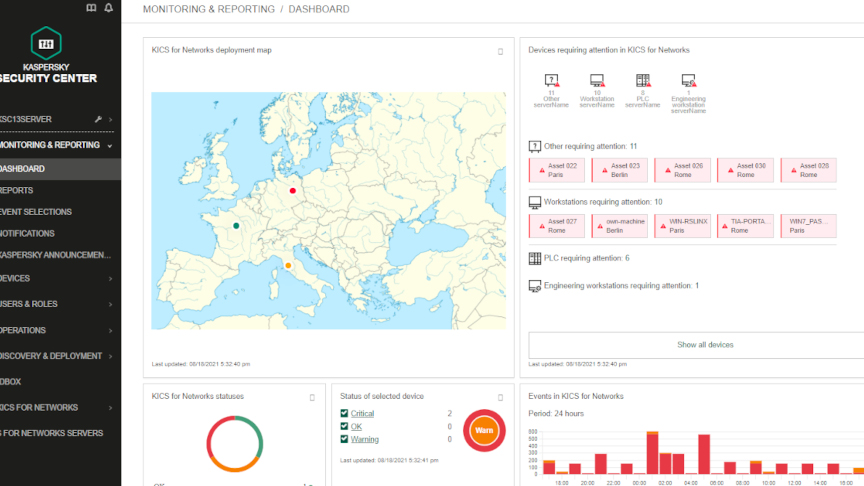Image resolution: width=864 pixels, height=486 pixels.
Task: Click the Other requiring attention icon
Action: [534, 146]
